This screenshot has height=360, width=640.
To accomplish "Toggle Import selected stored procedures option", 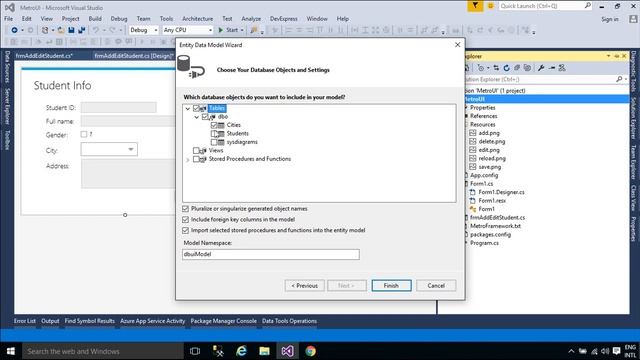I will pyautogui.click(x=186, y=231).
